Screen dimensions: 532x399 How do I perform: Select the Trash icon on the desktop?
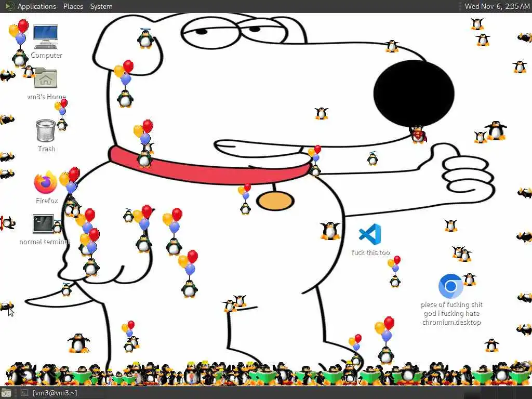point(46,130)
